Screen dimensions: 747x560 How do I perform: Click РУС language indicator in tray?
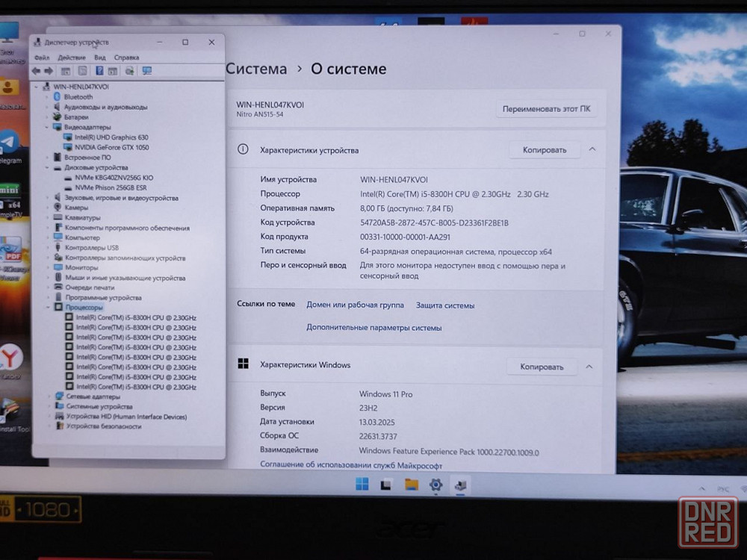coord(722,489)
